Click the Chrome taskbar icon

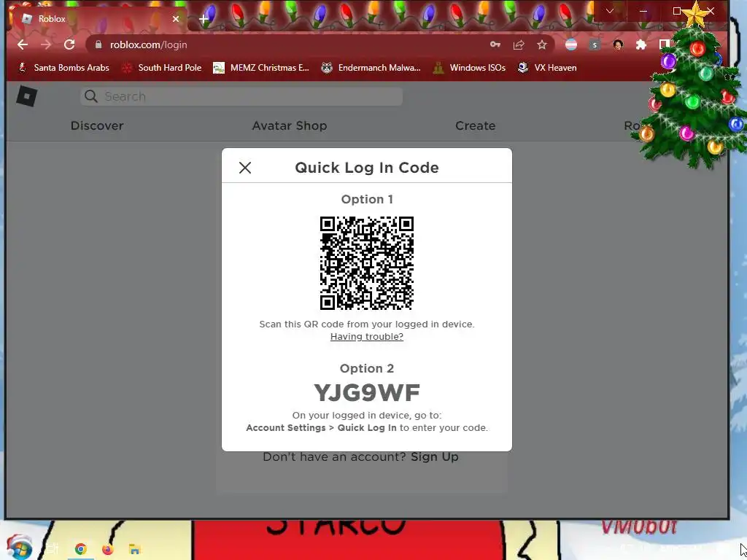pyautogui.click(x=80, y=550)
